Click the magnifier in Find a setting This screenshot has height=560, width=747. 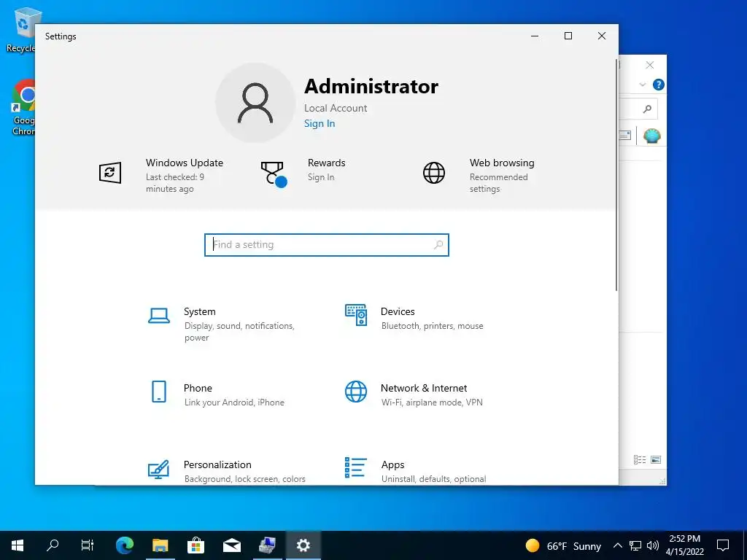click(438, 245)
